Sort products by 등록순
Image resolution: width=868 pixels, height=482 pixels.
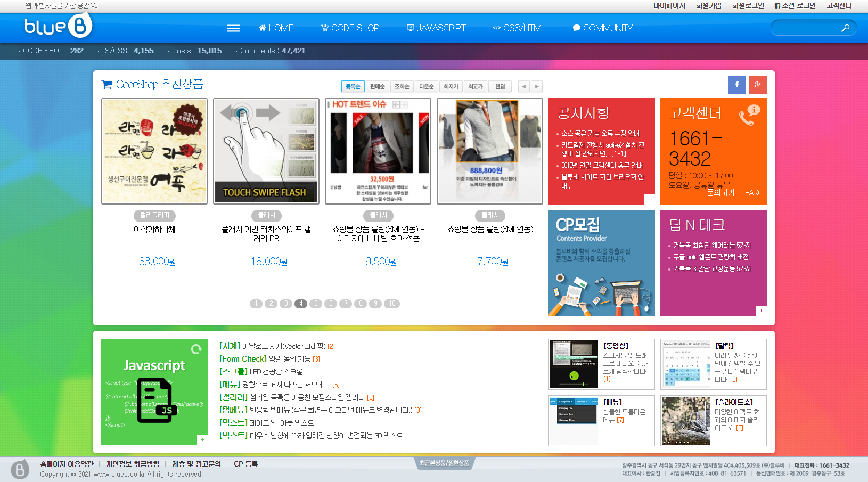click(x=353, y=86)
